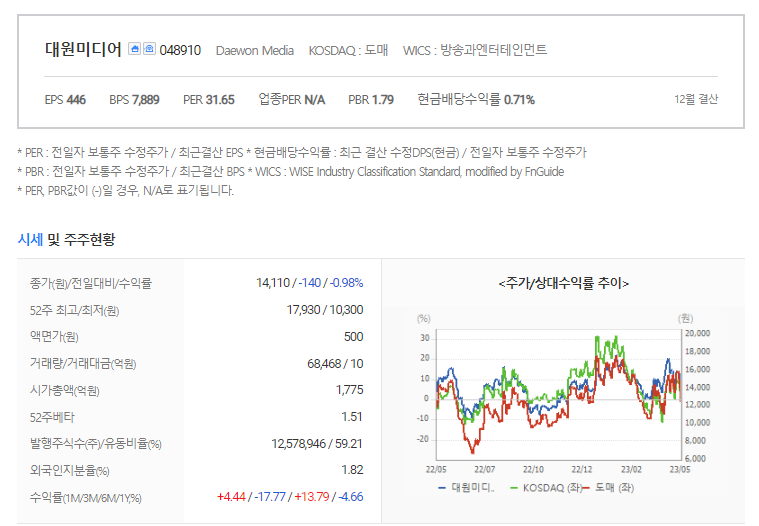The image size is (759, 526).
Task: Click the BPS 7,889 value
Action: (134, 100)
